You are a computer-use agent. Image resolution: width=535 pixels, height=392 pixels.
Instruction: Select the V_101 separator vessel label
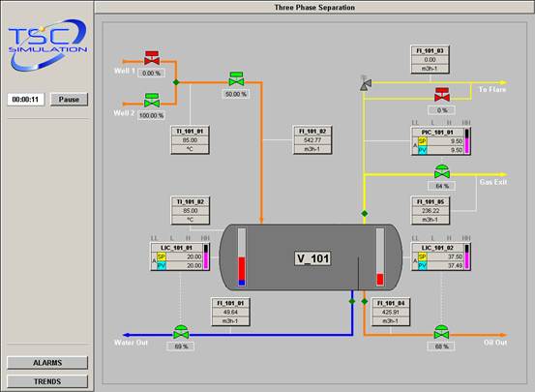click(x=312, y=258)
